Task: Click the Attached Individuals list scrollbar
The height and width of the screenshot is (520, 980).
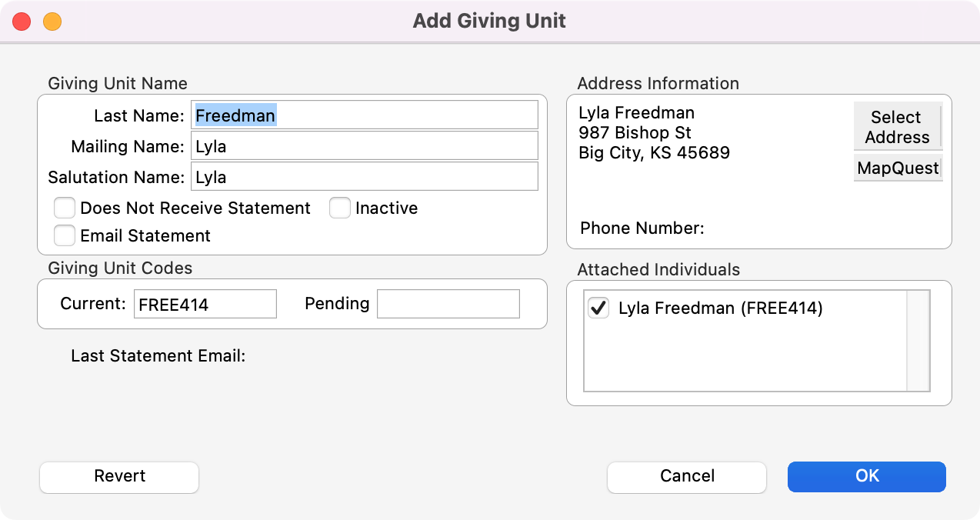Action: click(918, 341)
